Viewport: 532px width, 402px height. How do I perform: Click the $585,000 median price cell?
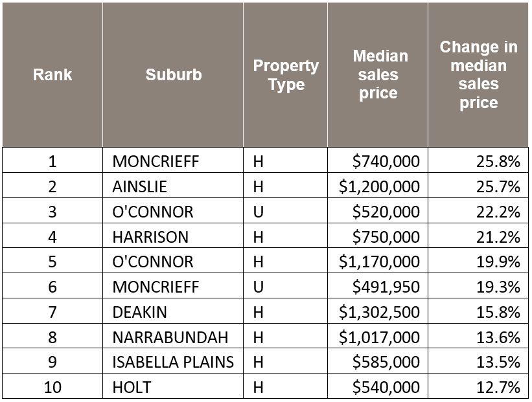[x=386, y=363]
